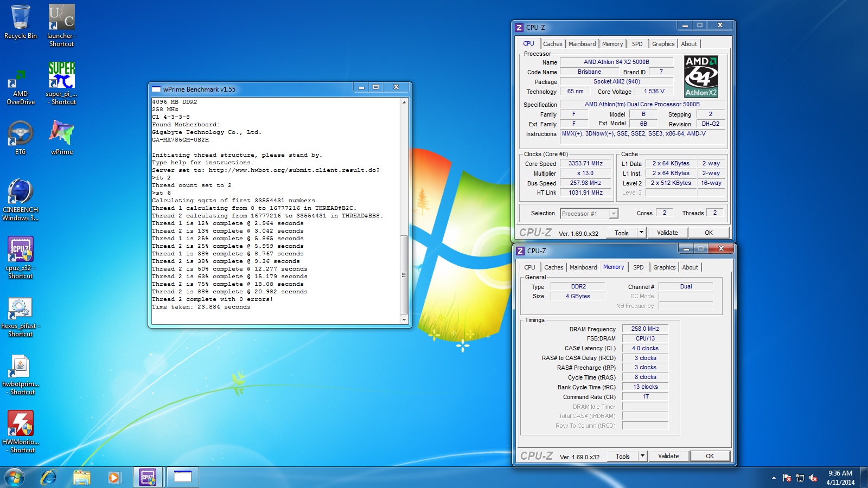
Task: Click the lower CPU-Z window title icon
Action: pos(520,251)
